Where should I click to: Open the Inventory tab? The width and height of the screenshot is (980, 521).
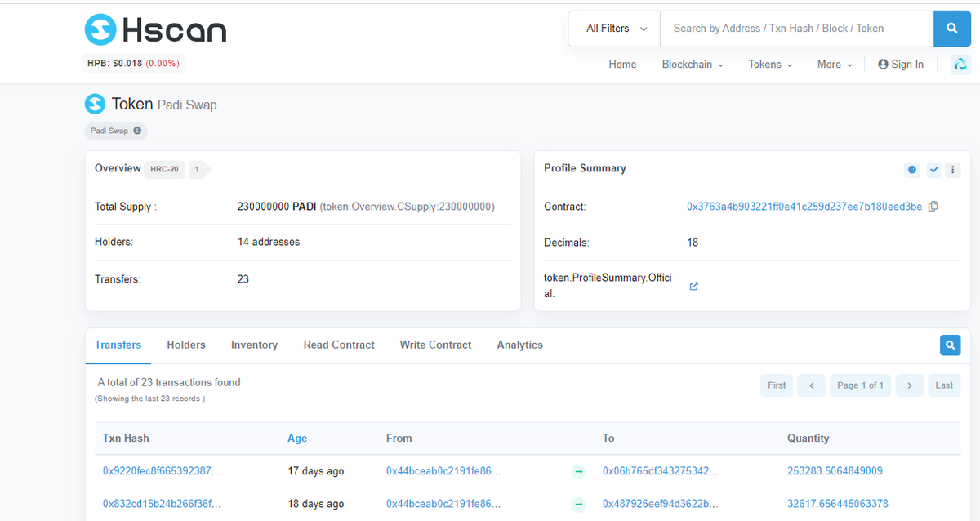(x=254, y=345)
